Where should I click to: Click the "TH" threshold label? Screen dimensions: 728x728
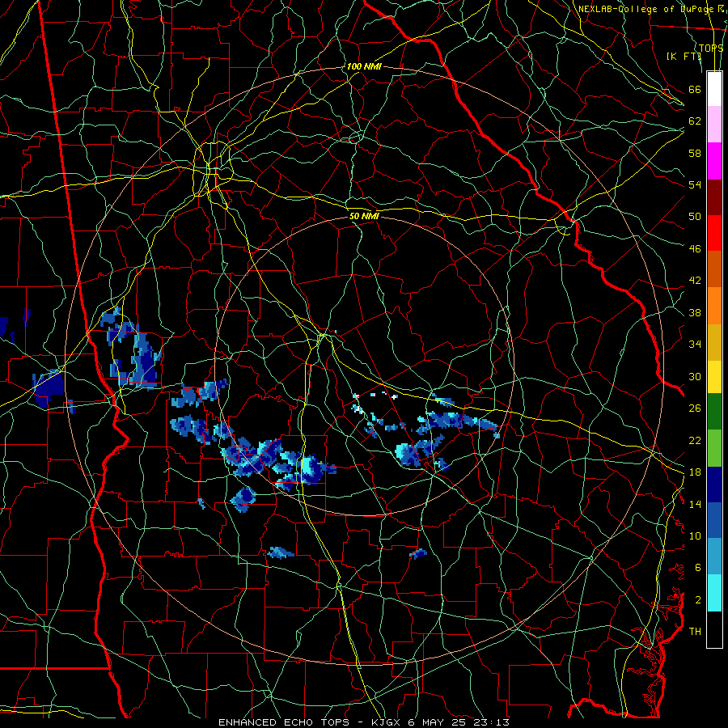[695, 632]
